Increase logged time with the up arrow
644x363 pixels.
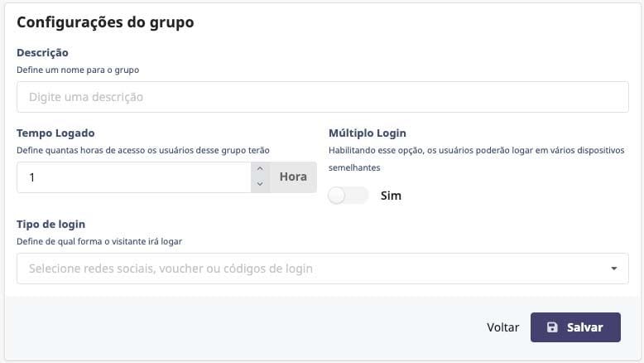click(260, 170)
